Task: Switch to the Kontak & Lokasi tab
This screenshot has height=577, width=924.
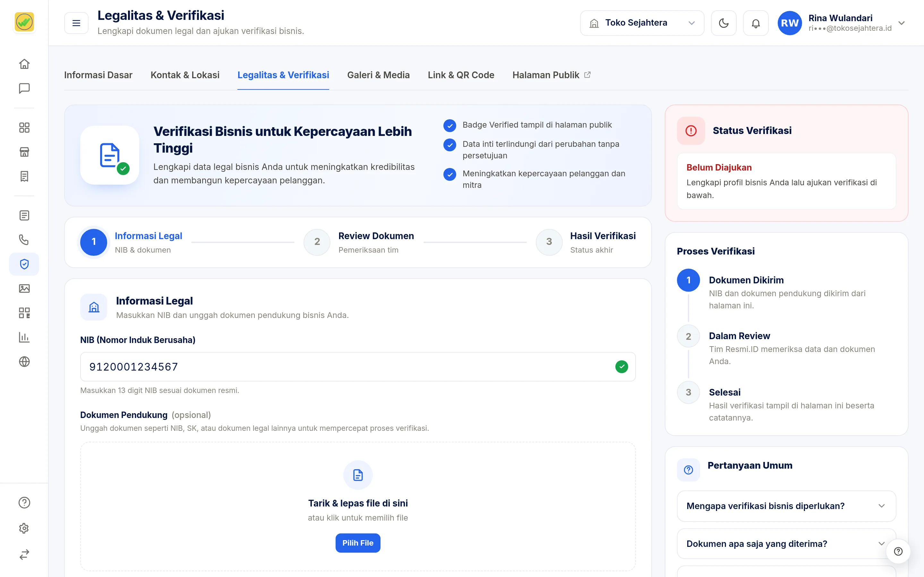Action: click(x=185, y=75)
